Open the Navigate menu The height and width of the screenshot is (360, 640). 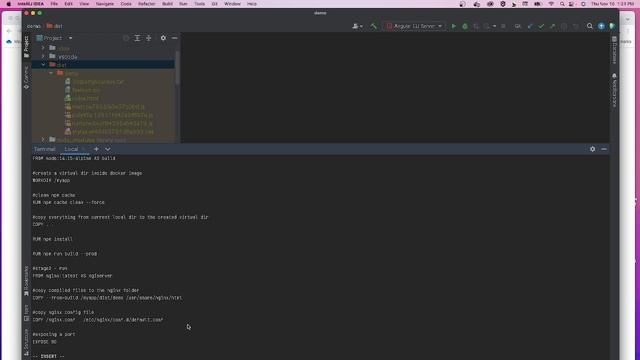point(104,4)
